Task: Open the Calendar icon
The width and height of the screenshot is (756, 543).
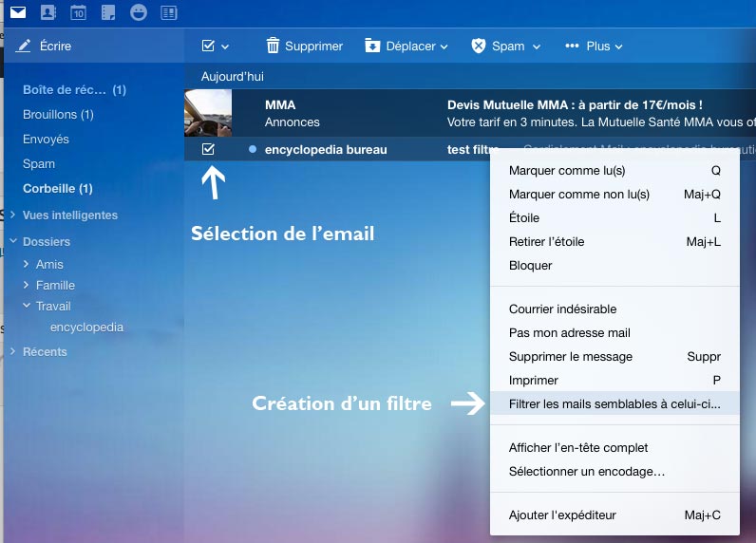Action: [78, 13]
